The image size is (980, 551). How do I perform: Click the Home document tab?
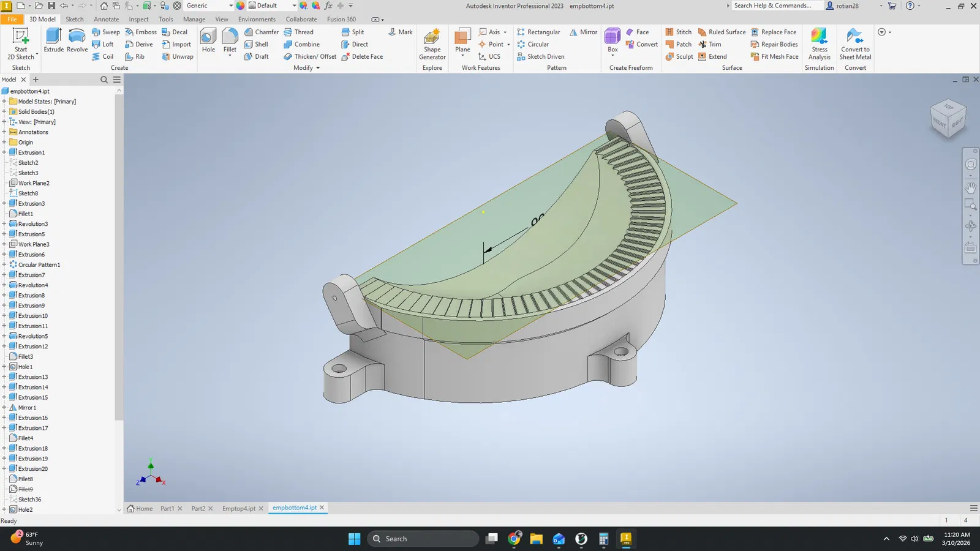click(140, 508)
